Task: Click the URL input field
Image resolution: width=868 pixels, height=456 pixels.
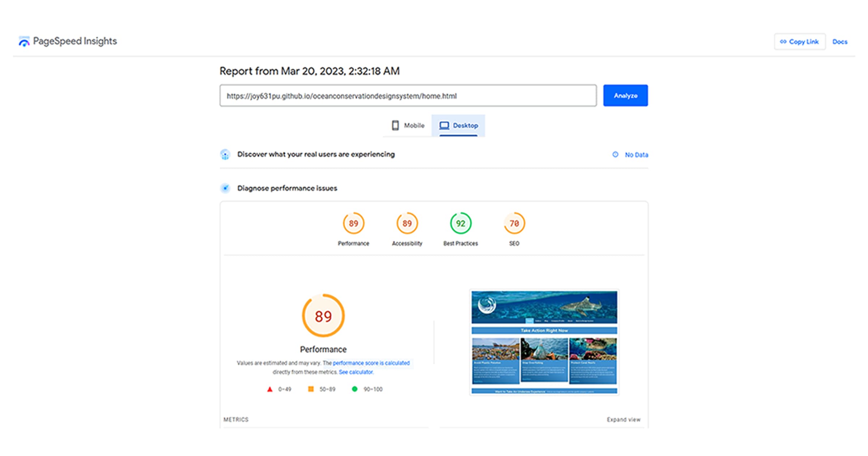Action: click(408, 96)
